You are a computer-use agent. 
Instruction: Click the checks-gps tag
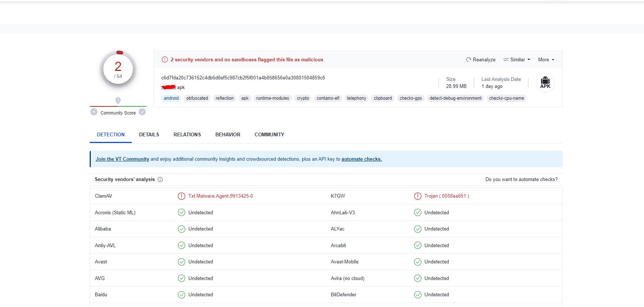pyautogui.click(x=411, y=98)
